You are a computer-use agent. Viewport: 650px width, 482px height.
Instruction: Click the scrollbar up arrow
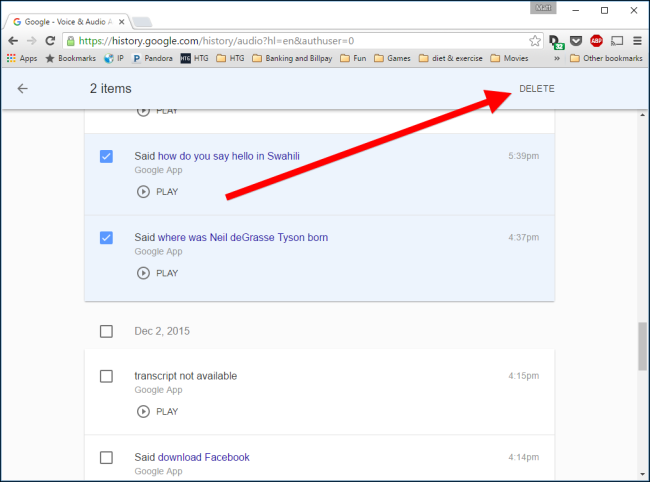(643, 115)
